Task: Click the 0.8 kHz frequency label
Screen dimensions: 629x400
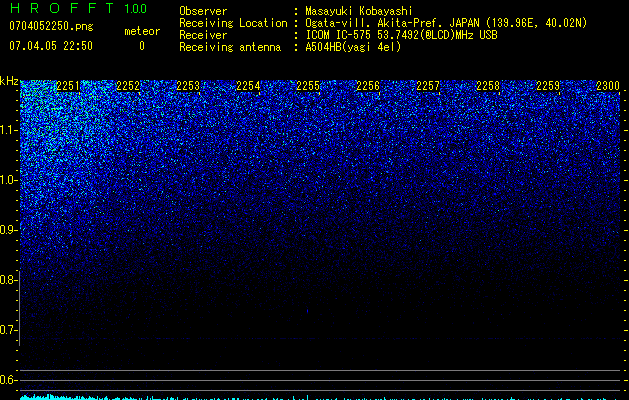Action: click(9, 280)
